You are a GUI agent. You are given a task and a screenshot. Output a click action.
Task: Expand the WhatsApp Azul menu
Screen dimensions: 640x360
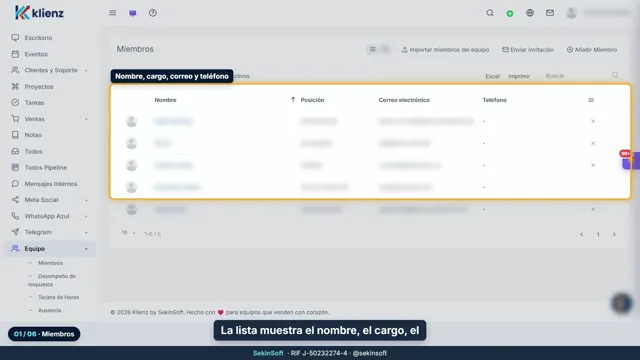point(50,216)
